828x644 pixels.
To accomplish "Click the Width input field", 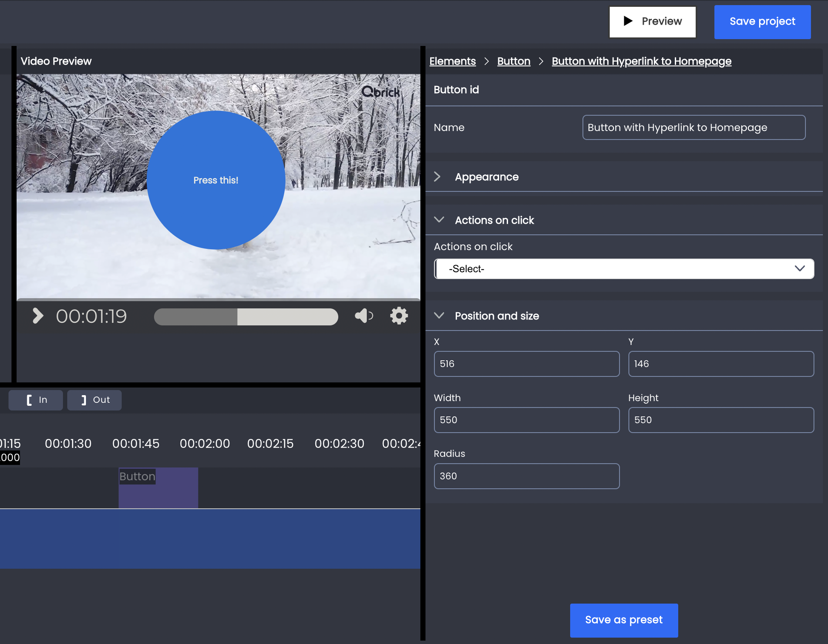I will tap(527, 420).
